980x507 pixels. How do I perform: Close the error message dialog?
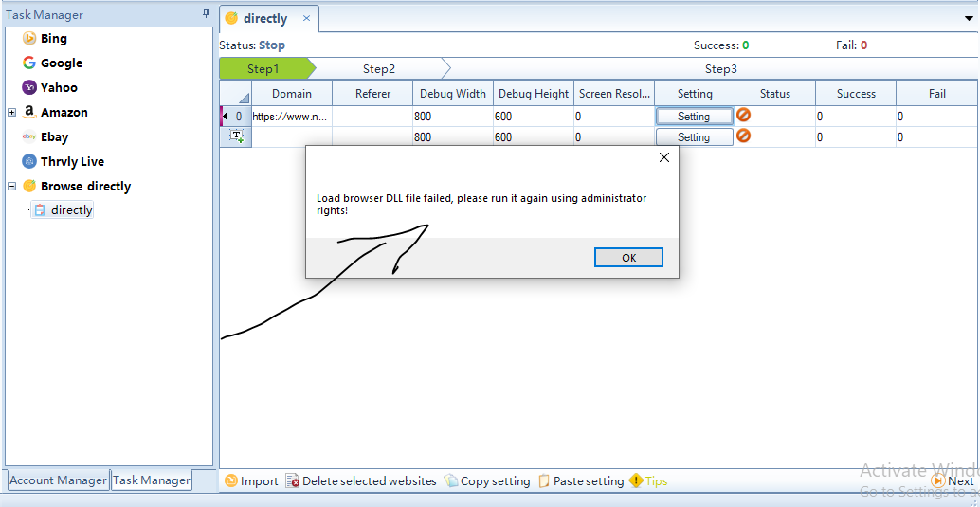tap(663, 158)
